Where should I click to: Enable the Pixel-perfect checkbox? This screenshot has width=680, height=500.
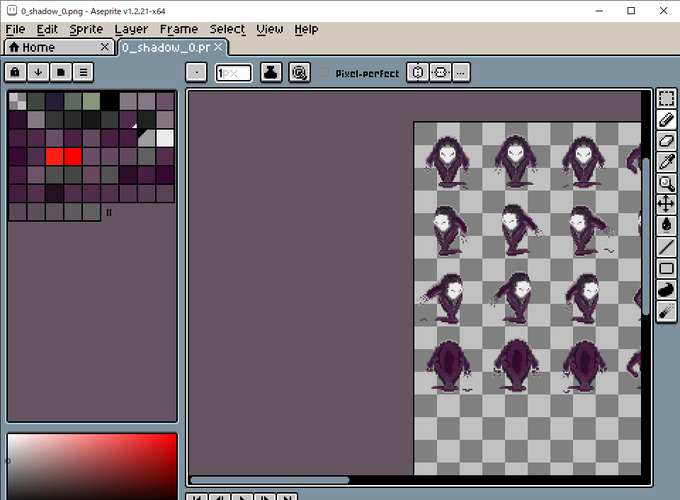click(x=324, y=73)
